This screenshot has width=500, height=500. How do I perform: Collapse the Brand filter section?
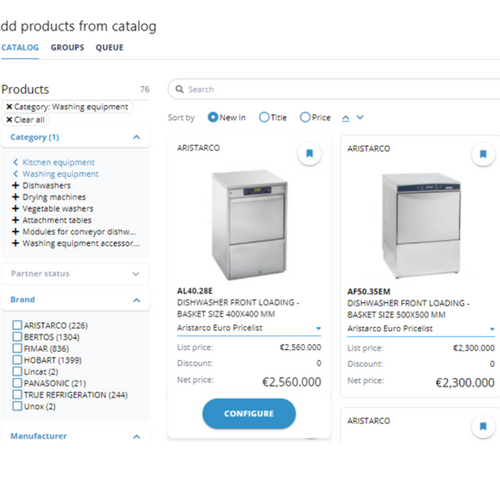[x=136, y=300]
